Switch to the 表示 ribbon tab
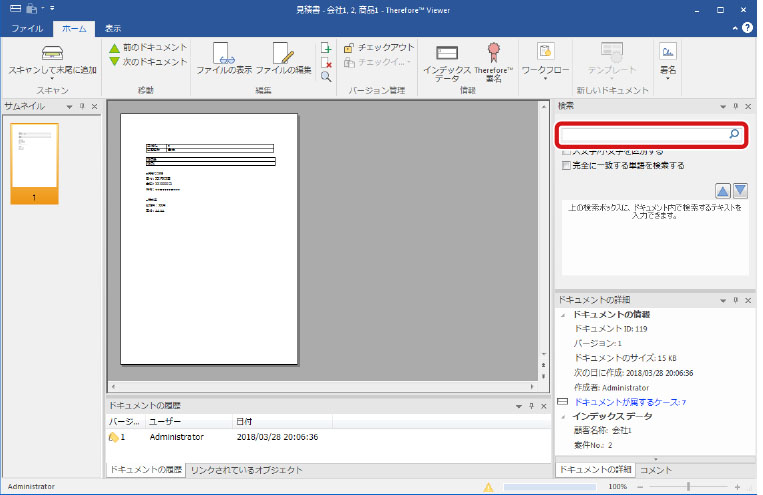763x495 pixels. (x=113, y=28)
